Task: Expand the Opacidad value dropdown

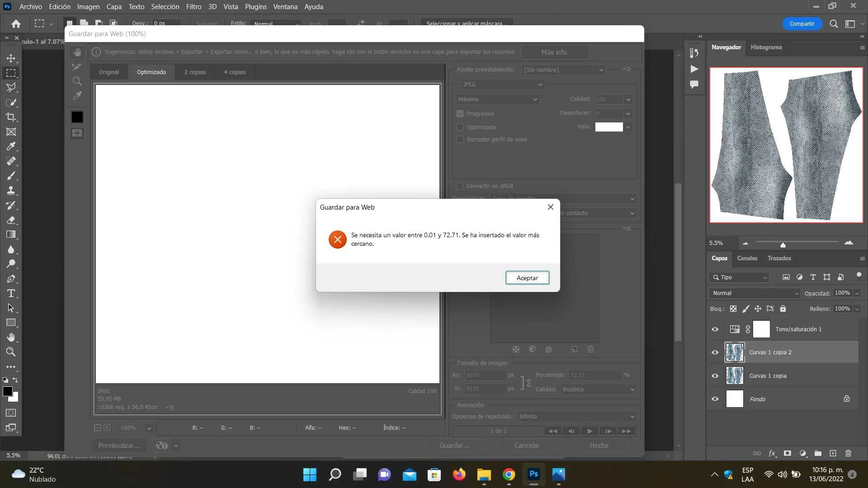Action: pyautogui.click(x=857, y=293)
